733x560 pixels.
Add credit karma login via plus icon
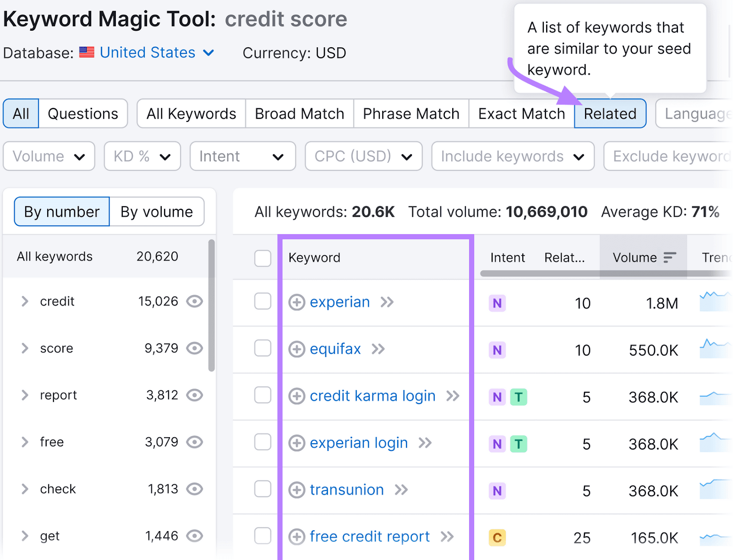tap(296, 396)
